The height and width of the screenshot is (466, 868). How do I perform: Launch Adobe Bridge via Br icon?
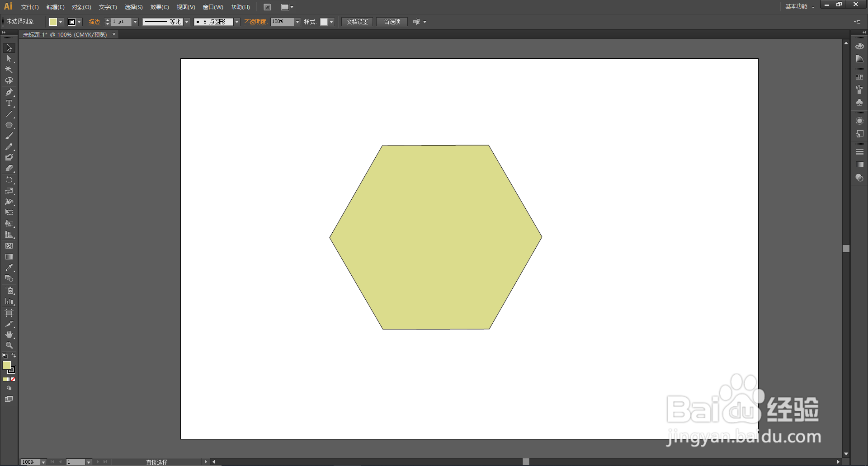pos(267,7)
